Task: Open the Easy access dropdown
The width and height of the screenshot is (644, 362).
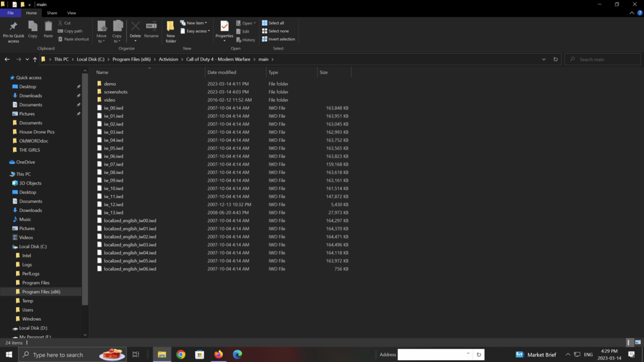Action: (196, 31)
